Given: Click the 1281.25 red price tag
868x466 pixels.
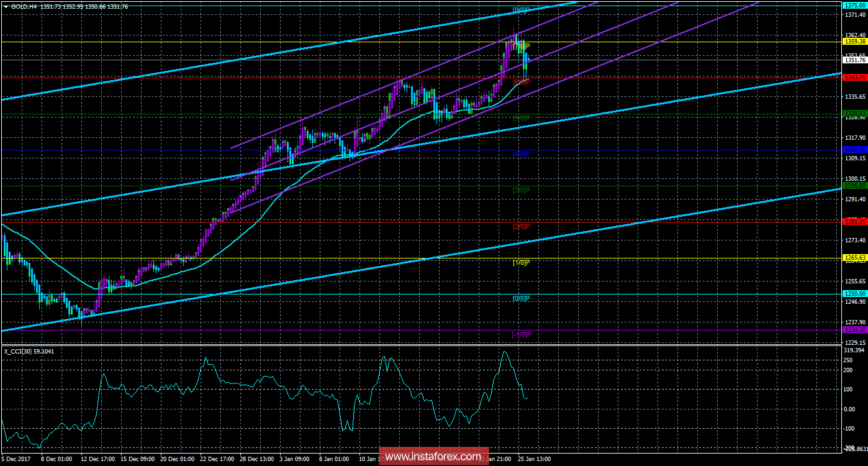Looking at the screenshot, I should point(854,221).
